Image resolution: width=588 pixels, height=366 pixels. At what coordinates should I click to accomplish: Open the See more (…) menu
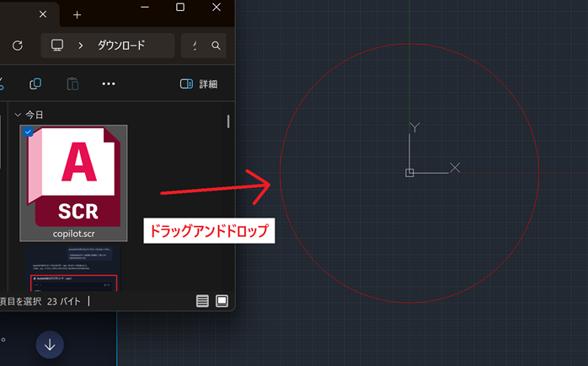pos(109,83)
